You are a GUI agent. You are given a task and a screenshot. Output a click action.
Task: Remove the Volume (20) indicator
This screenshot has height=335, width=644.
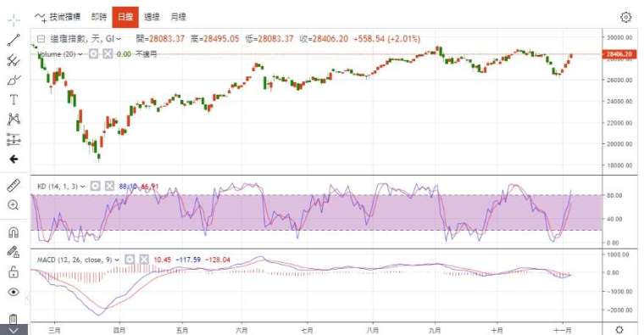click(108, 53)
